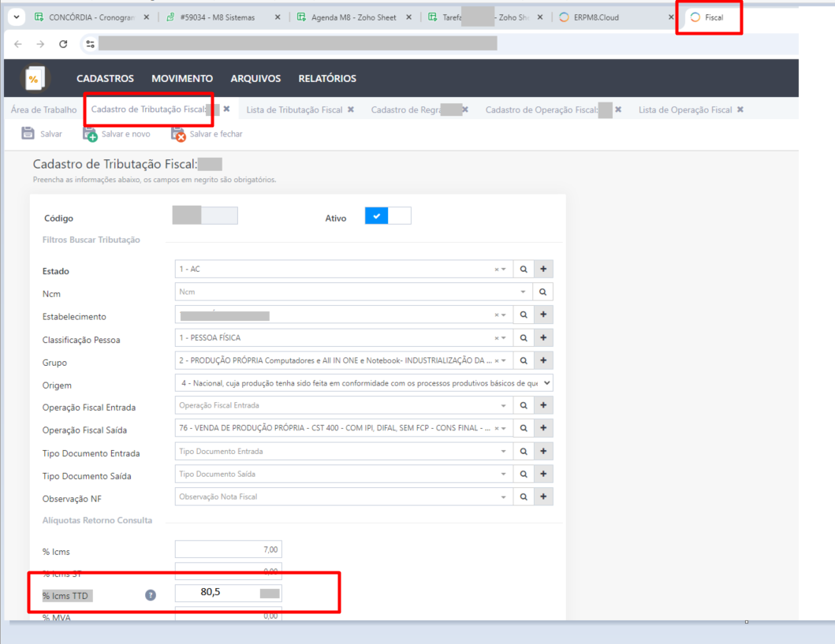Click the Salvar e fechar icon

tap(178, 134)
